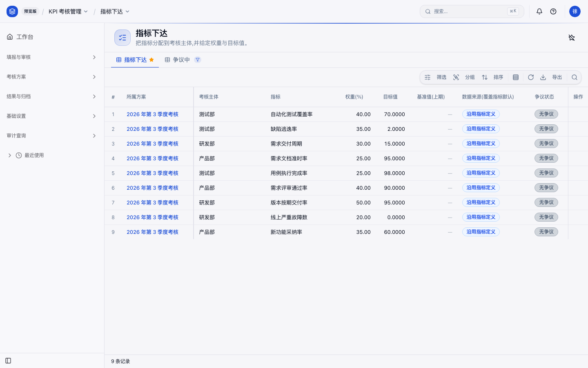Click the filter badge on 争议中 tab
Image resolution: width=588 pixels, height=368 pixels.
click(198, 60)
